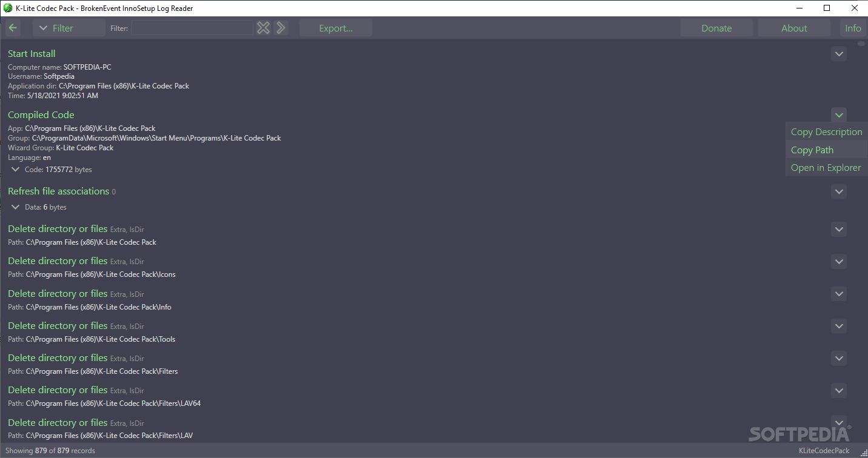
Task: Click the Computer name SOFTPEDIA-PC line
Action: click(x=59, y=67)
